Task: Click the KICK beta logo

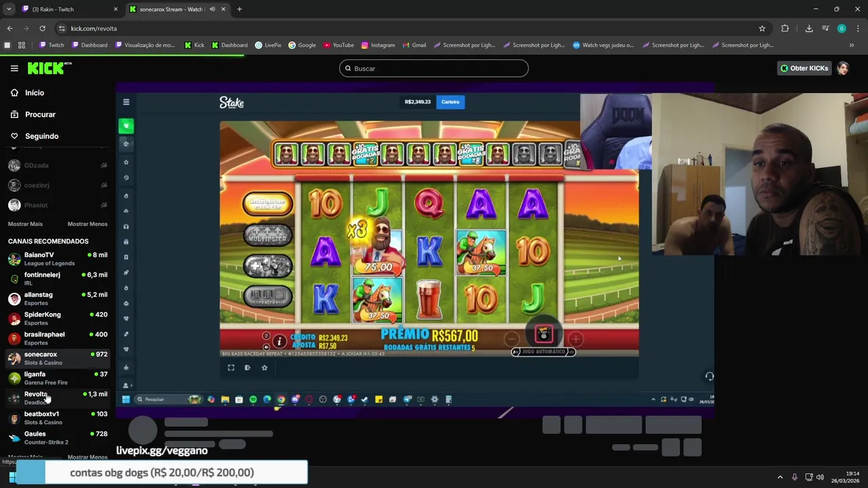Action: (50, 68)
